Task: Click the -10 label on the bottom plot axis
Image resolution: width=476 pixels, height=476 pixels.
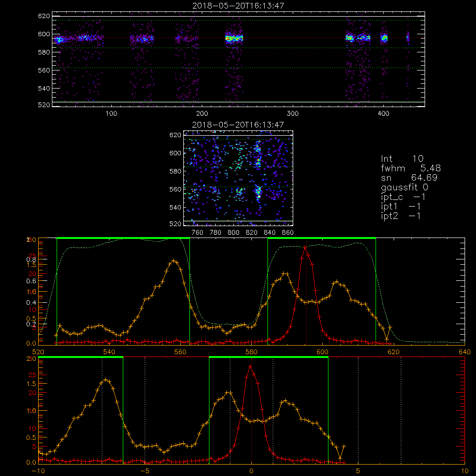Action: click(38, 471)
